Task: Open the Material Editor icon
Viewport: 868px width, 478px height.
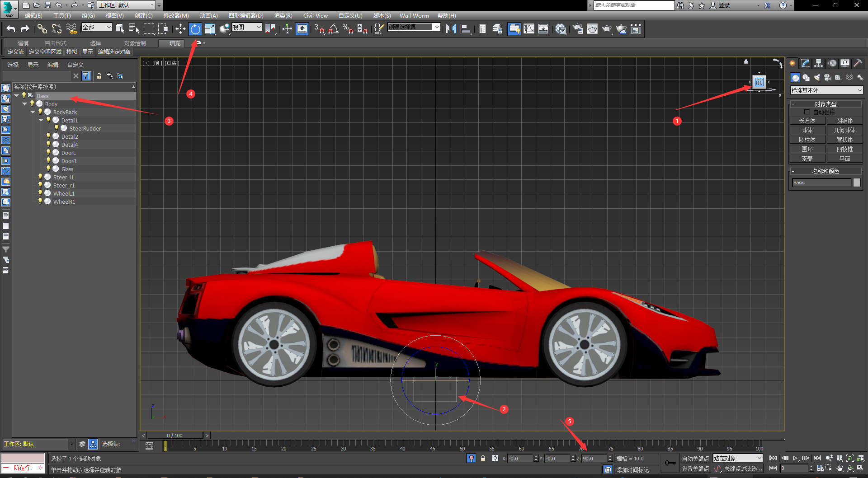Action: click(561, 29)
